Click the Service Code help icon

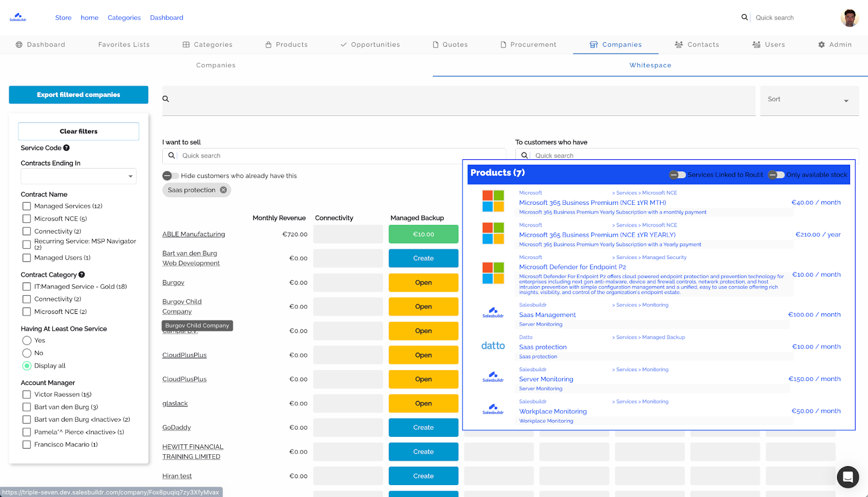coord(66,148)
